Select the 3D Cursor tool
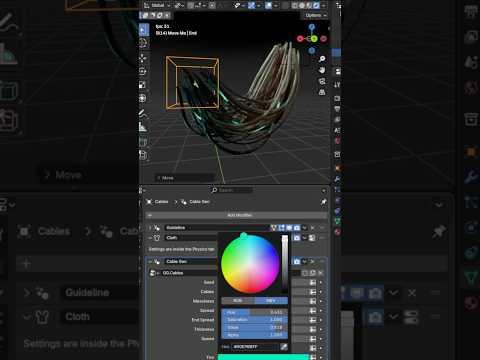Viewport: 480px width, 360px height. coord(143,43)
